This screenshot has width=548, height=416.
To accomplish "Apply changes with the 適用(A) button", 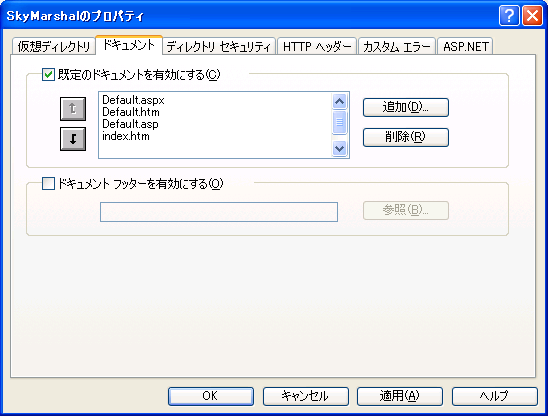I will (x=400, y=396).
